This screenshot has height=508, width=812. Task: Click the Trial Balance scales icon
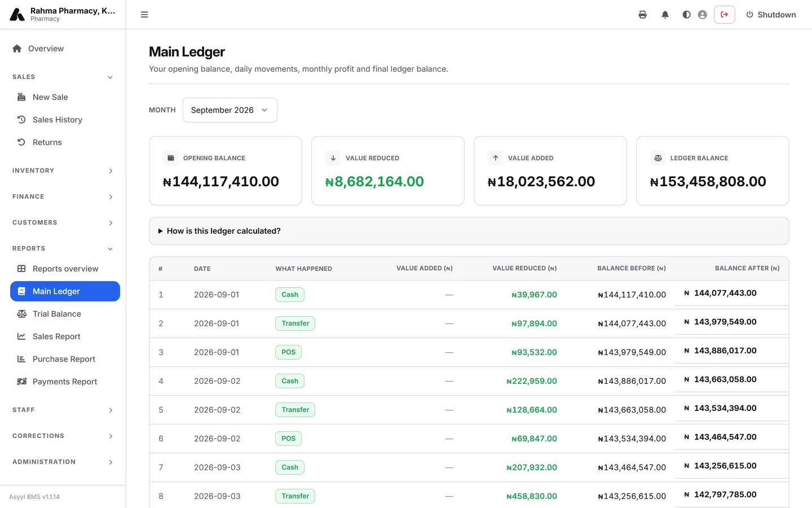click(21, 314)
